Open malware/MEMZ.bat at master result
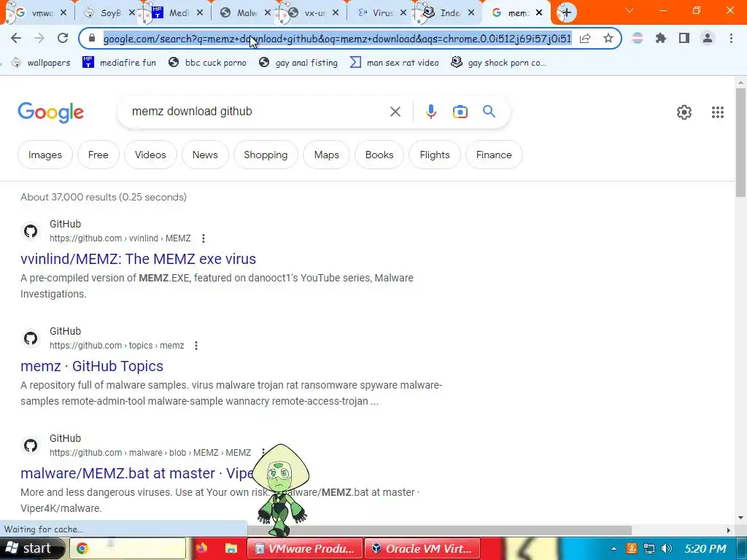This screenshot has width=747, height=560. [x=136, y=473]
